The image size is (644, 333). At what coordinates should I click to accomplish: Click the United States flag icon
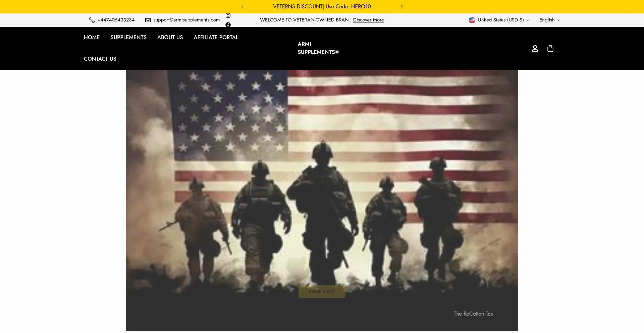(472, 20)
